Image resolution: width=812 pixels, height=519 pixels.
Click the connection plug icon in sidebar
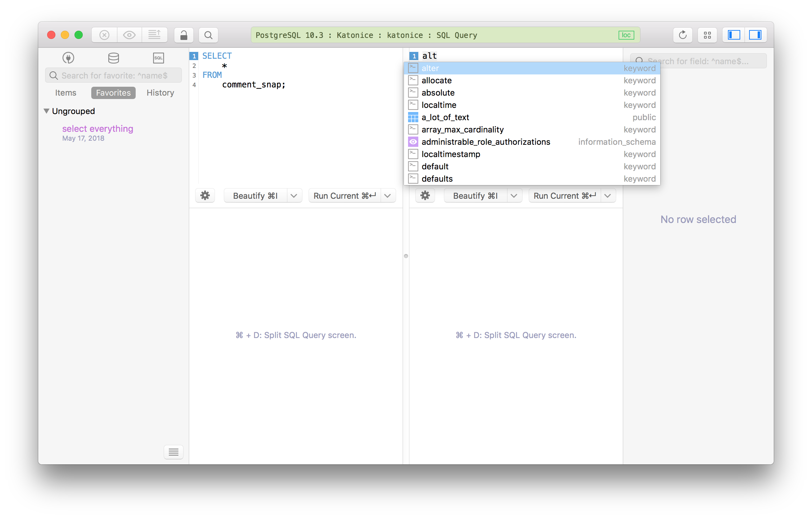(x=68, y=58)
